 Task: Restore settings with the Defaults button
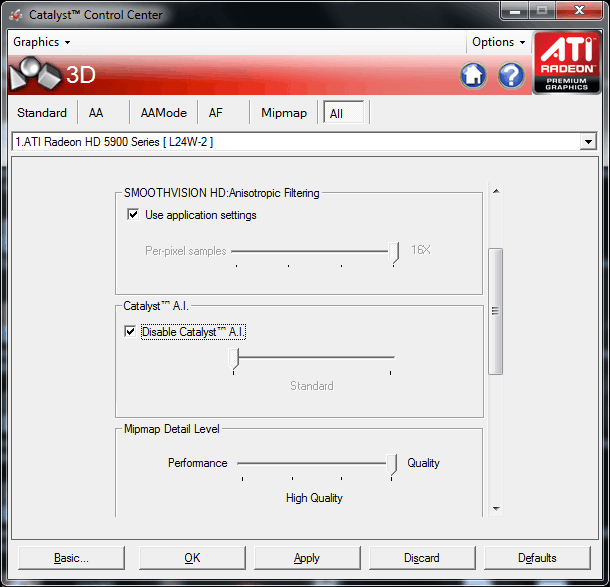tap(537, 558)
